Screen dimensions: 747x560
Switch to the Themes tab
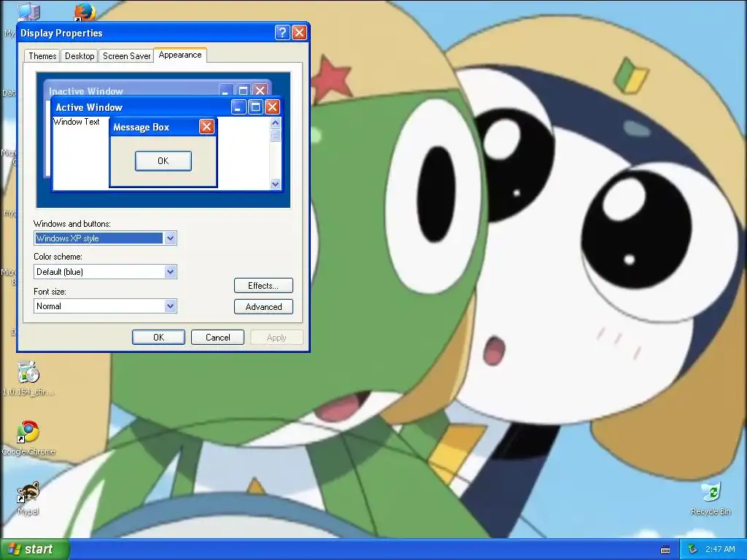click(42, 55)
